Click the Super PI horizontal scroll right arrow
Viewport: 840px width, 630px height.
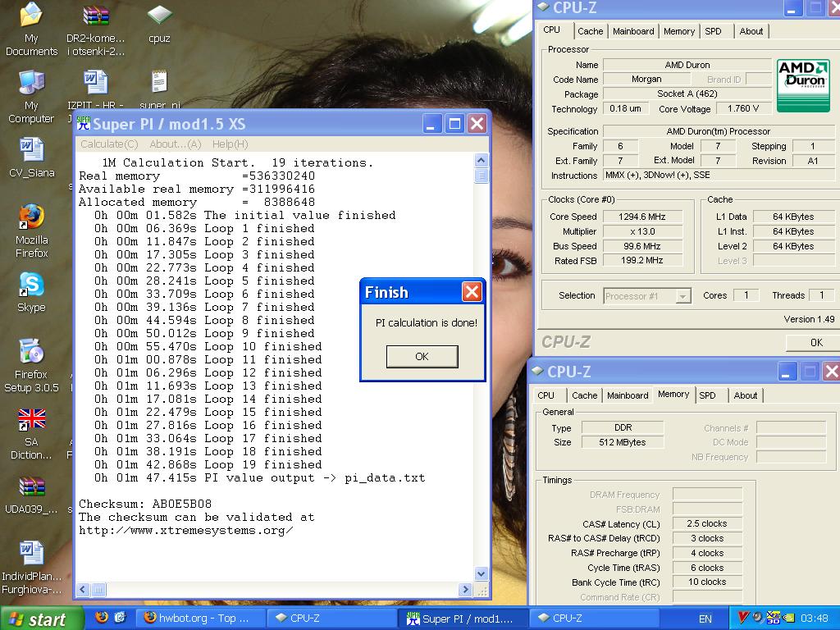click(x=465, y=590)
